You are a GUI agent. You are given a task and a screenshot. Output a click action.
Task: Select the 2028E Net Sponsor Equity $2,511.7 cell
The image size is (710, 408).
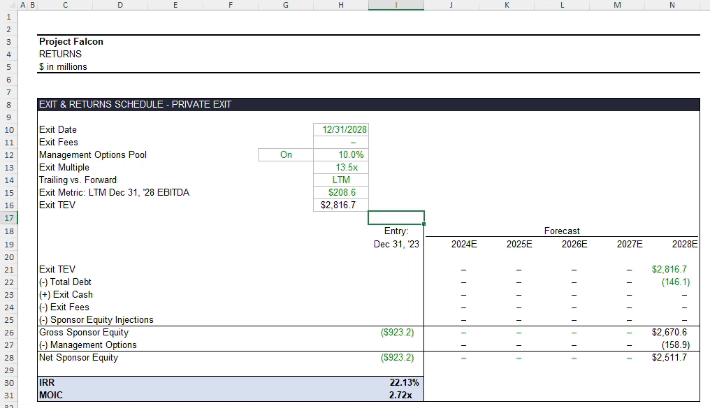tap(672, 357)
